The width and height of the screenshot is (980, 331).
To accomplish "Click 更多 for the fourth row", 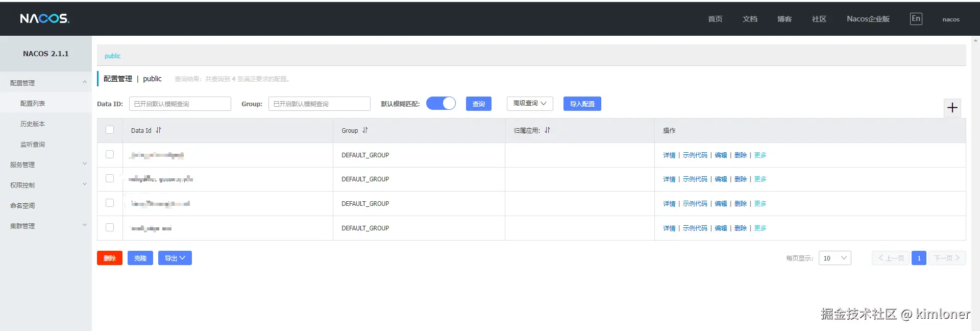I will coord(761,228).
